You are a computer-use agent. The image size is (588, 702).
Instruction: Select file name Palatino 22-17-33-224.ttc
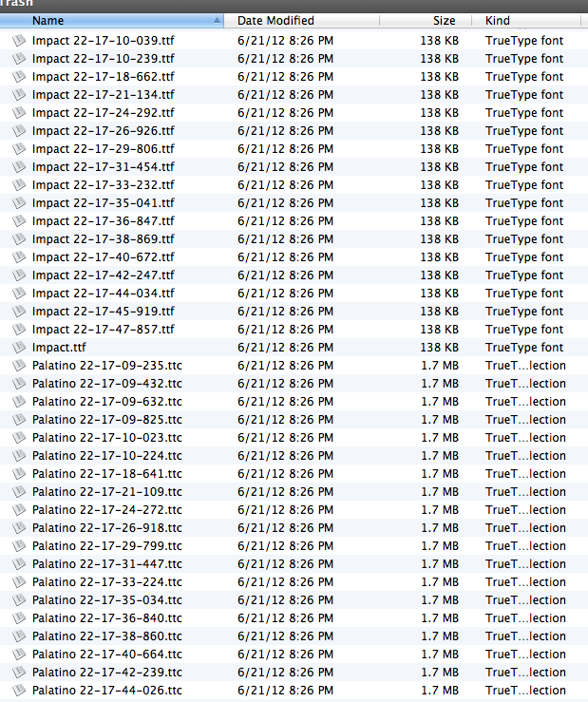tap(107, 582)
